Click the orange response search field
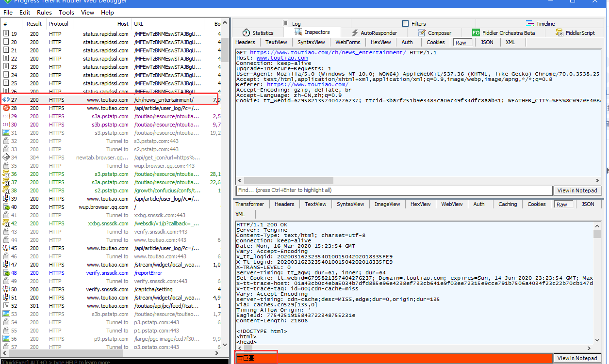This screenshot has height=364, width=609. coord(394,358)
